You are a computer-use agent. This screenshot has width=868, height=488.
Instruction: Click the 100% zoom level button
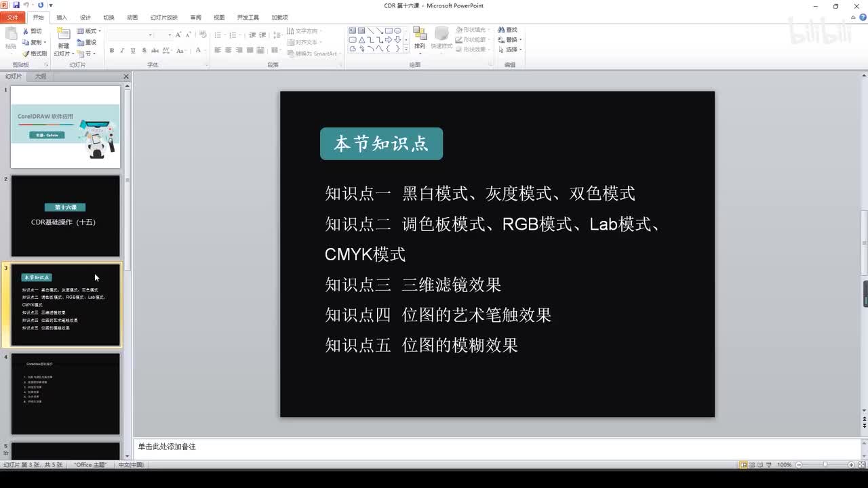pyautogui.click(x=784, y=465)
